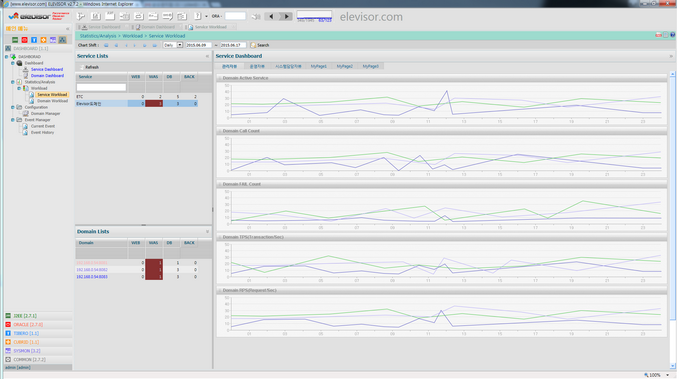Open the CUBRID [1.1] accordion section

tap(38, 342)
